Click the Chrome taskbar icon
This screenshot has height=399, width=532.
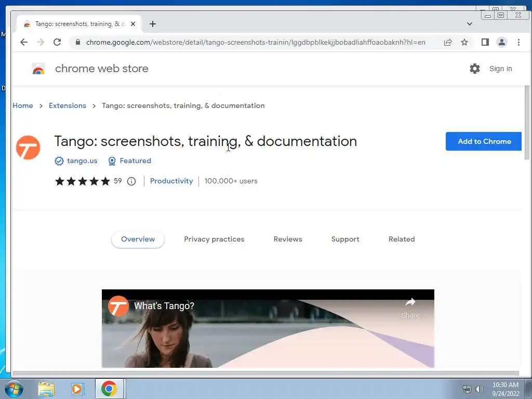[109, 389]
